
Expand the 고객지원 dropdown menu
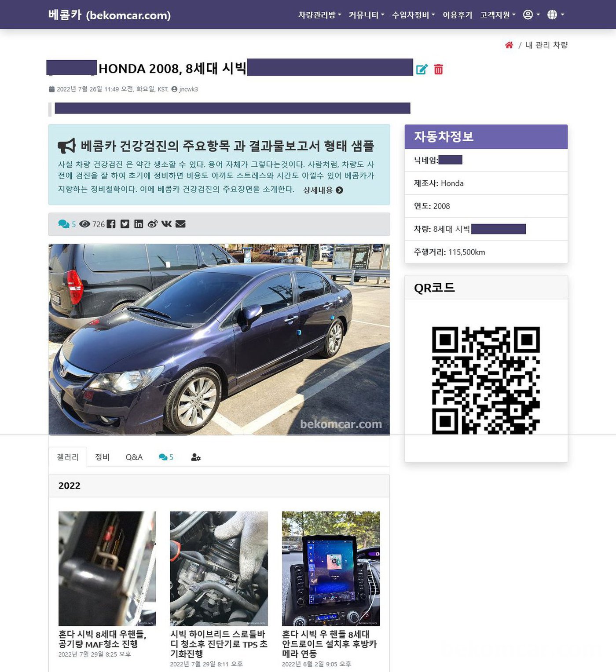point(498,15)
